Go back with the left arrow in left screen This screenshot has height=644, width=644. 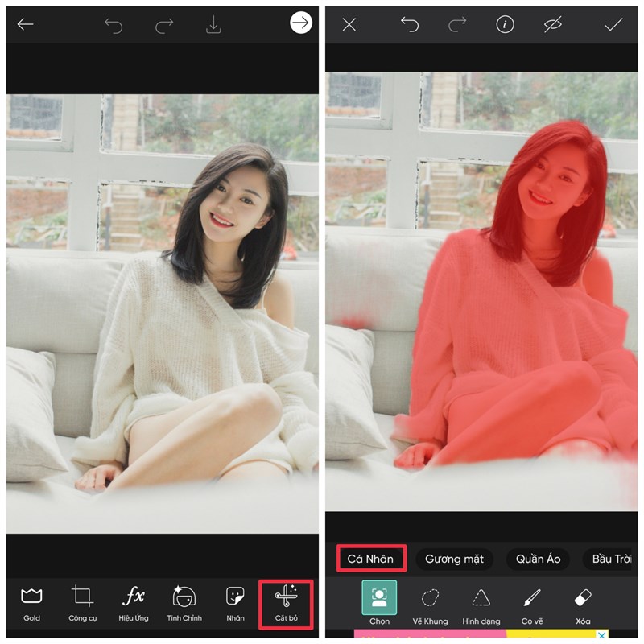point(25,25)
